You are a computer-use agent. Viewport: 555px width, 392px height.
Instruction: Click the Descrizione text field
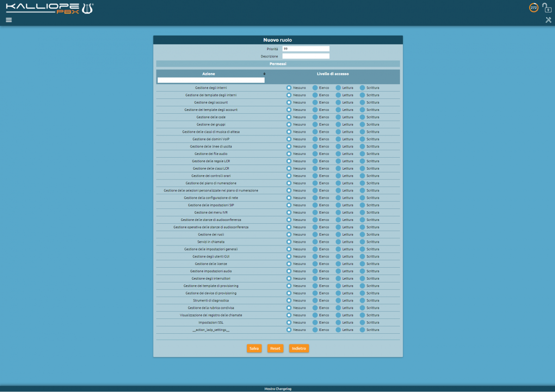[x=306, y=56]
